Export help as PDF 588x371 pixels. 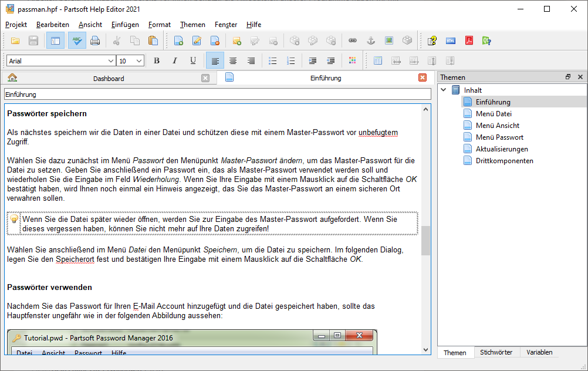(469, 41)
